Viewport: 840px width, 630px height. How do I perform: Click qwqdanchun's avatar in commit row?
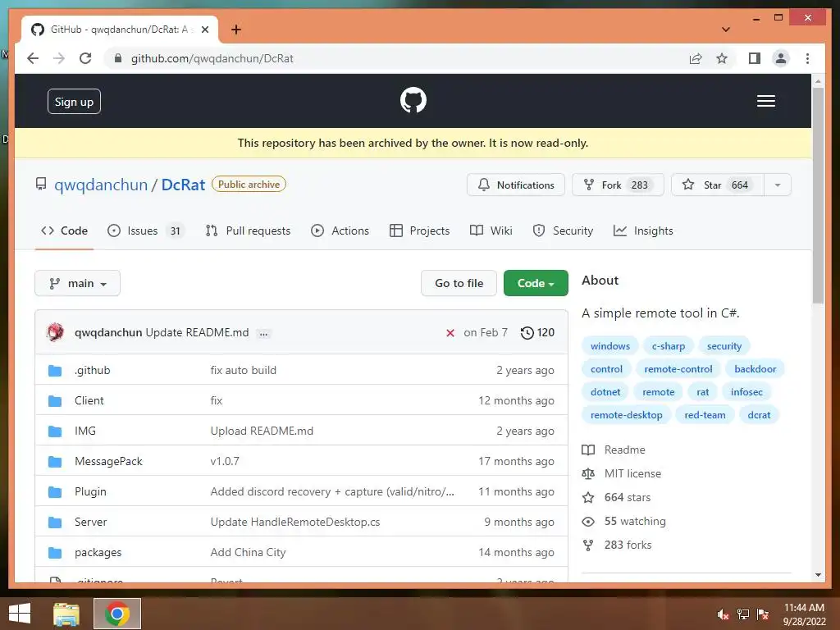[55, 332]
